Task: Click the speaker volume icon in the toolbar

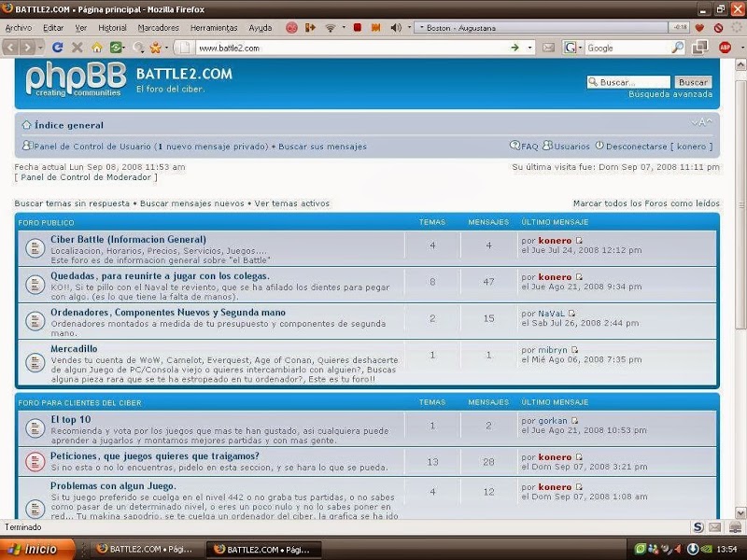Action: pyautogui.click(x=395, y=28)
